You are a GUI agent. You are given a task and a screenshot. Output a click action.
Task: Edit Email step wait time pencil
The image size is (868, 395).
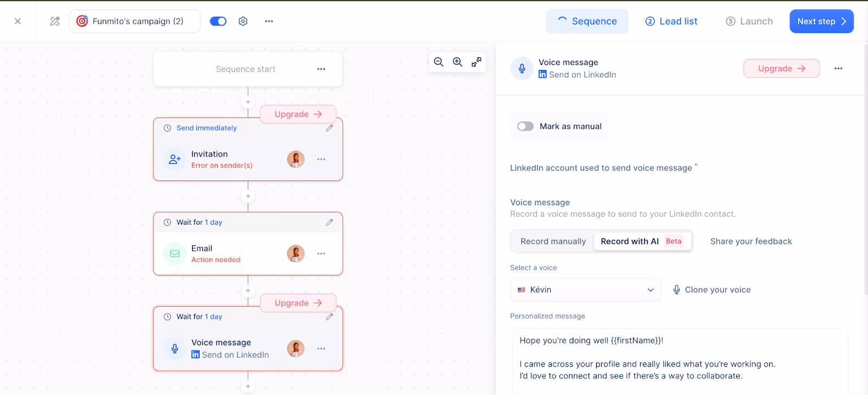(329, 222)
